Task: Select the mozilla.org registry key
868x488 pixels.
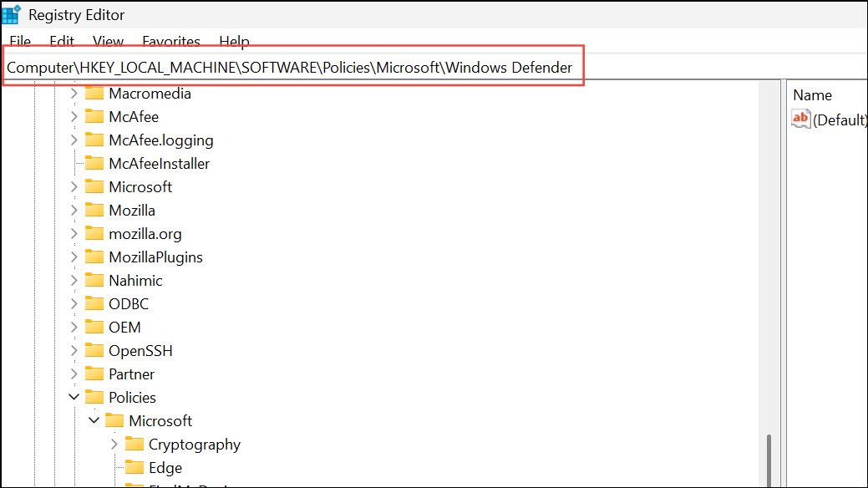Action: coord(145,233)
